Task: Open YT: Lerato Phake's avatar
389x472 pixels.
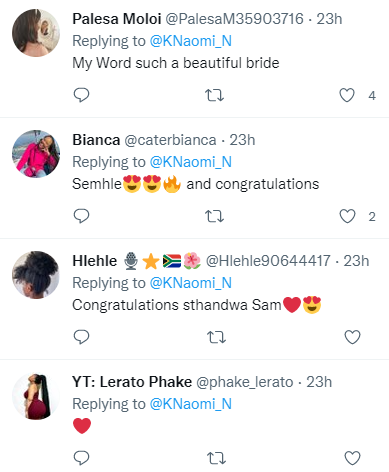Action: pyautogui.click(x=36, y=396)
